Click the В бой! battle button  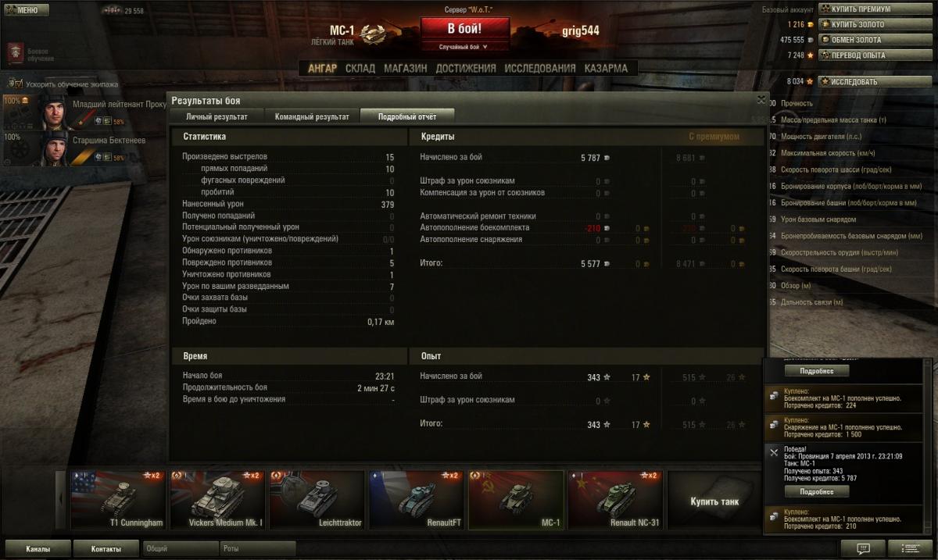(464, 29)
